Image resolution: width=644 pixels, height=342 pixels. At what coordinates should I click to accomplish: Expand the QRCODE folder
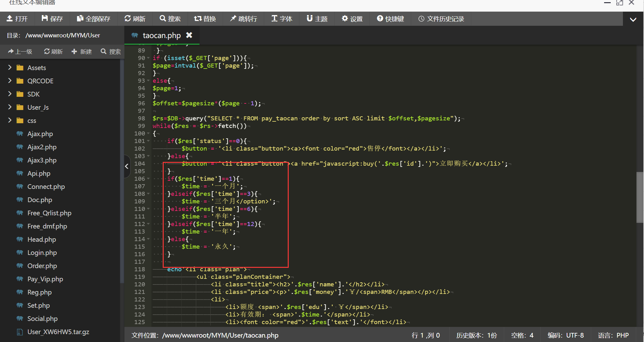click(10, 81)
